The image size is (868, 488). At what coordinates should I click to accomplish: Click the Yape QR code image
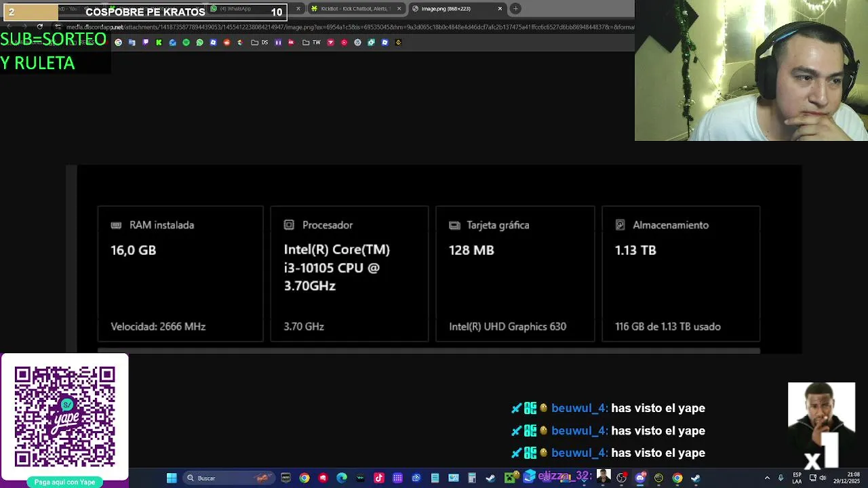click(64, 417)
